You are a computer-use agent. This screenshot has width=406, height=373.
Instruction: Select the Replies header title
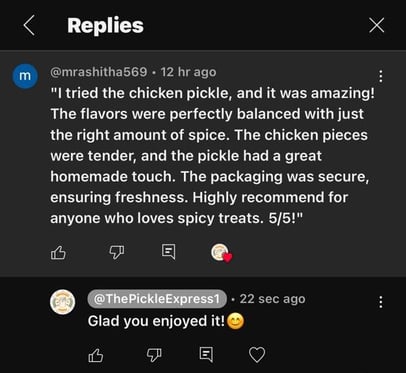(105, 26)
